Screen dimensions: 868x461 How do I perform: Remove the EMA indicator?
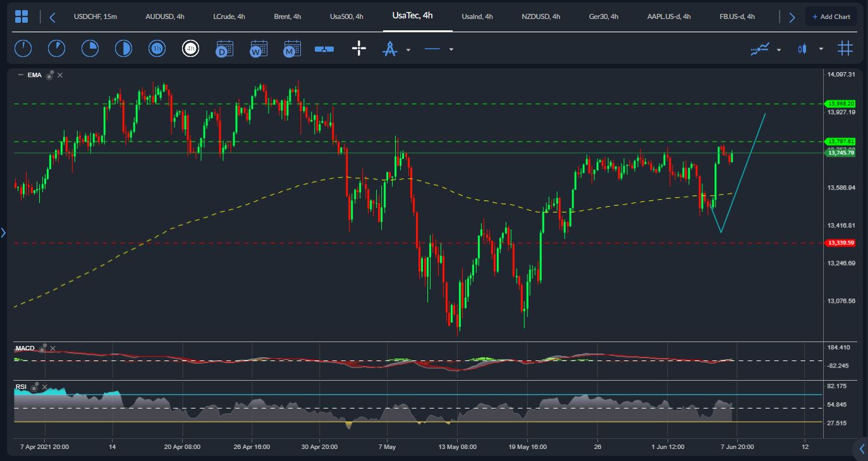tap(60, 75)
